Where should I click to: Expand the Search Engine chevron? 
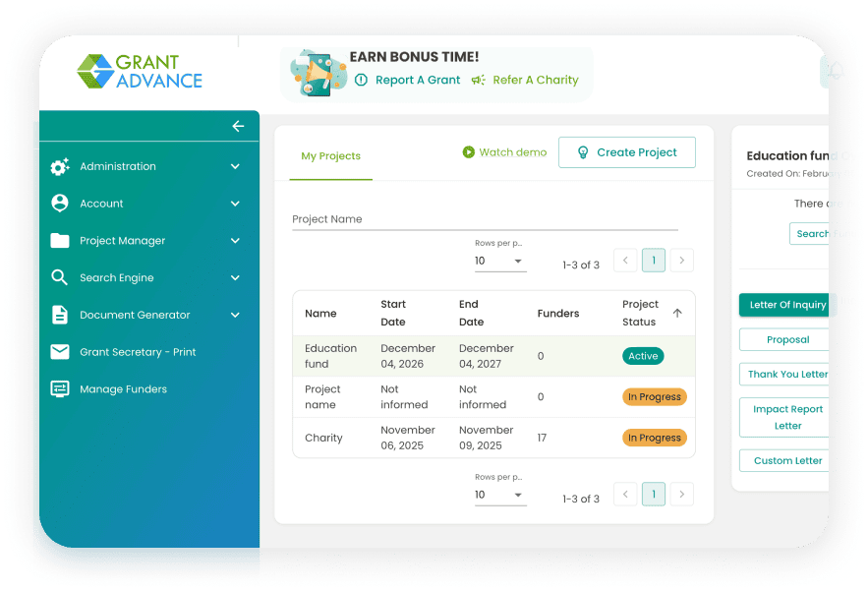coord(235,277)
